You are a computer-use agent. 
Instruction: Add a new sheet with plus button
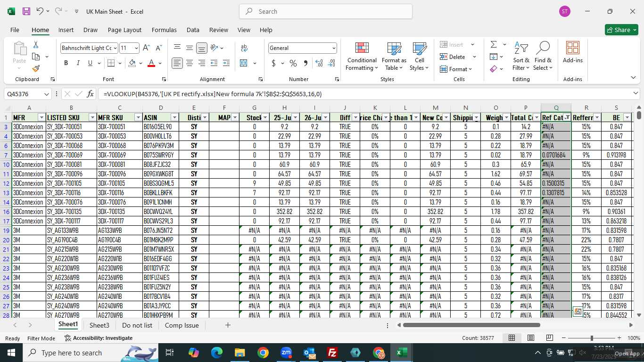click(228, 325)
